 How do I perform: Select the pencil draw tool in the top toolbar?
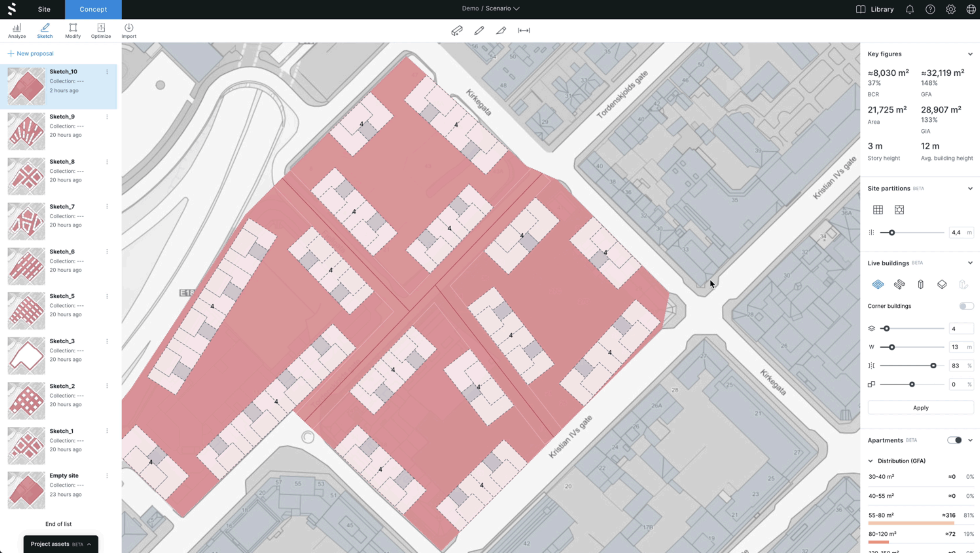click(479, 30)
